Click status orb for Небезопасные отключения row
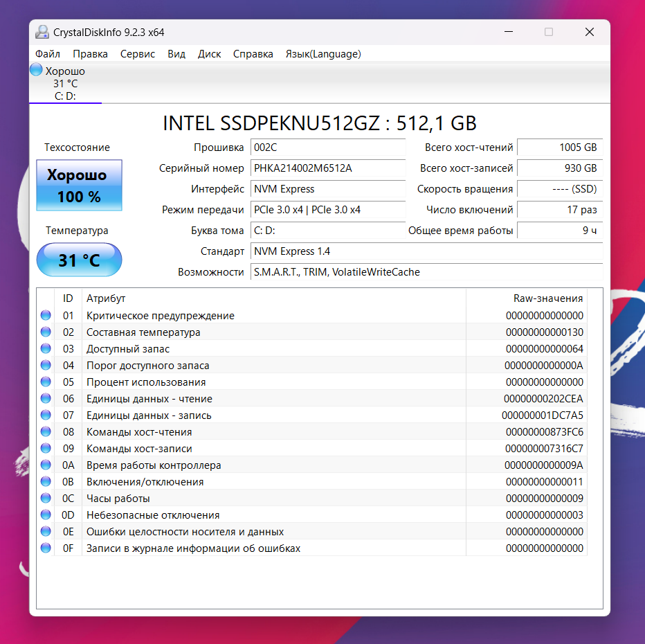Viewport: 645px width, 644px height. [x=46, y=515]
